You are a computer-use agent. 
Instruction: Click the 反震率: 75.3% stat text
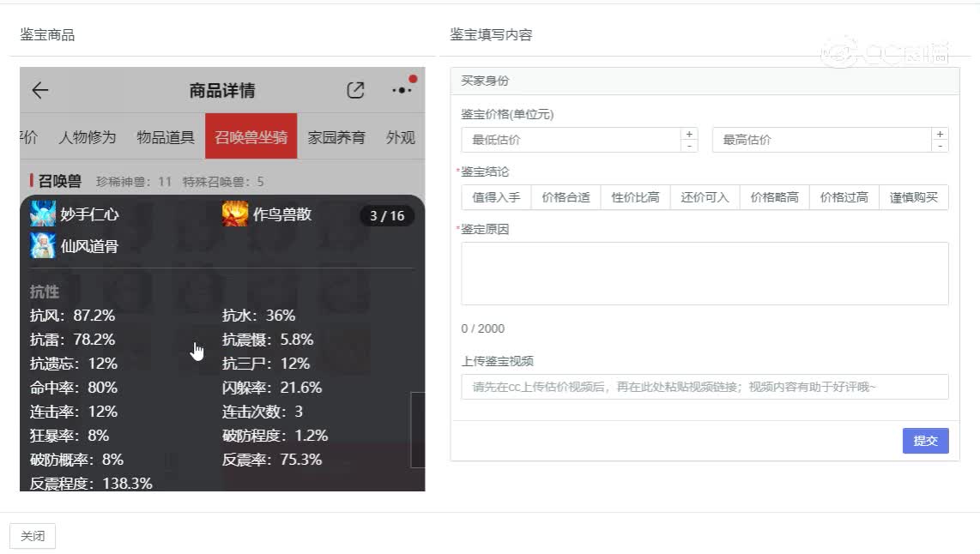click(272, 460)
